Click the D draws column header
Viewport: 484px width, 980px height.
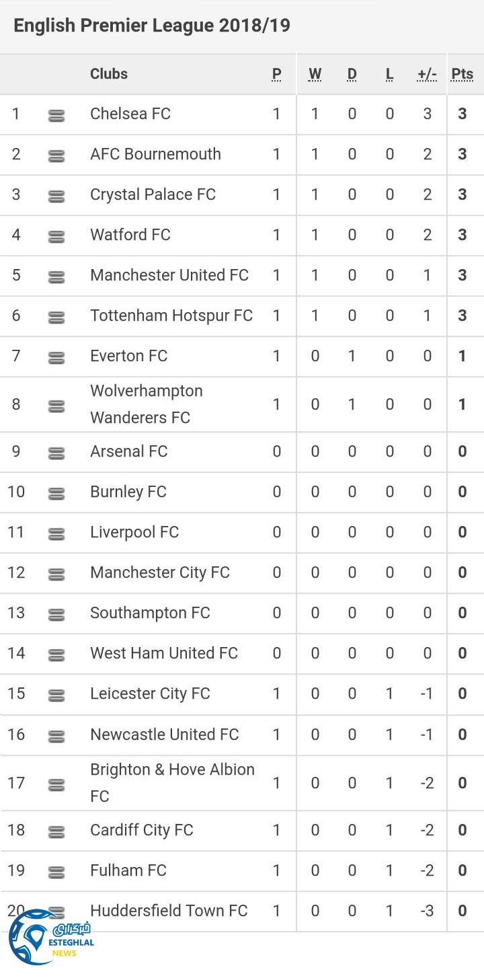[352, 74]
